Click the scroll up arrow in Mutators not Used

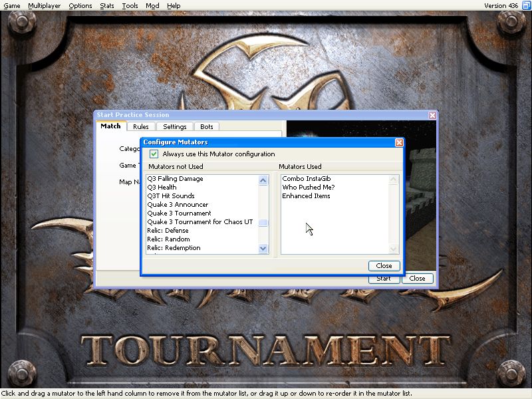click(263, 179)
